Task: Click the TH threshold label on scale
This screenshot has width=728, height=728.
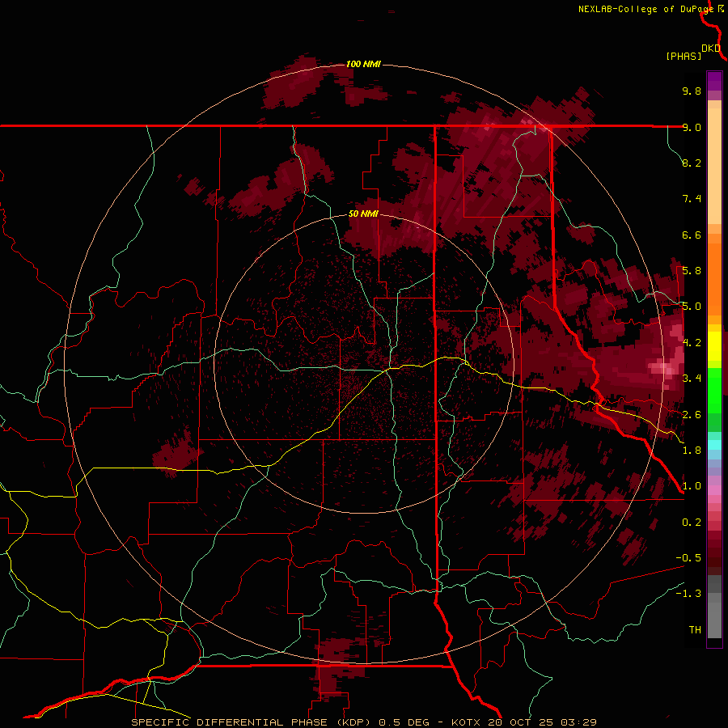Action: pyautogui.click(x=695, y=630)
